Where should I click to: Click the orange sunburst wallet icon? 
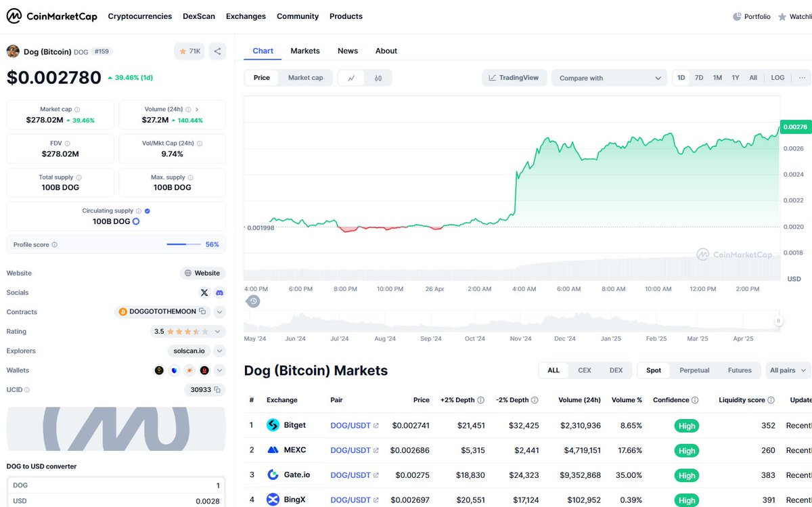[x=189, y=370]
